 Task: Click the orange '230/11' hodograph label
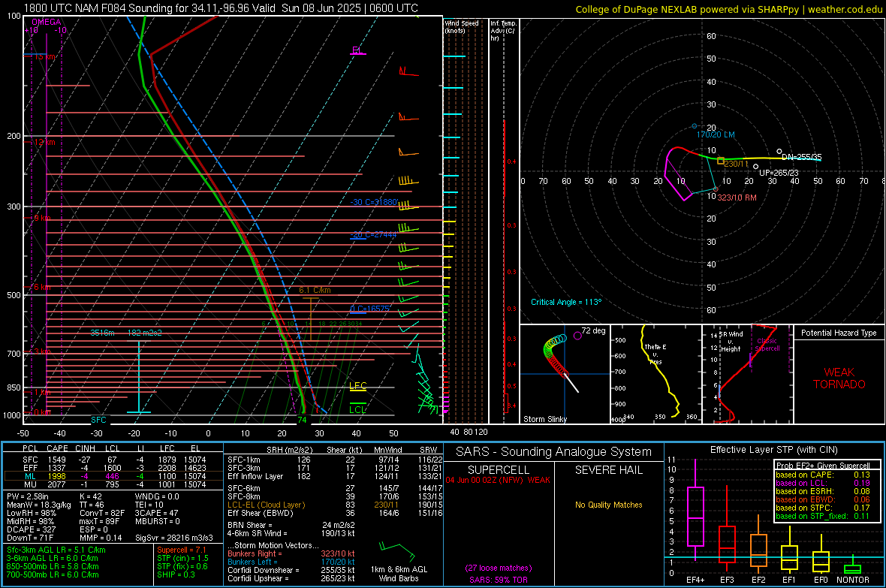[x=737, y=164]
